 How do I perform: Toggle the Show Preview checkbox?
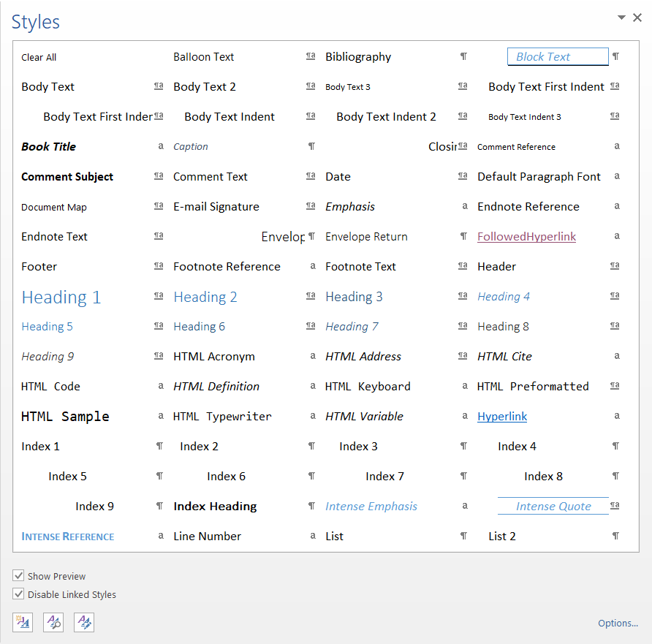(18, 575)
